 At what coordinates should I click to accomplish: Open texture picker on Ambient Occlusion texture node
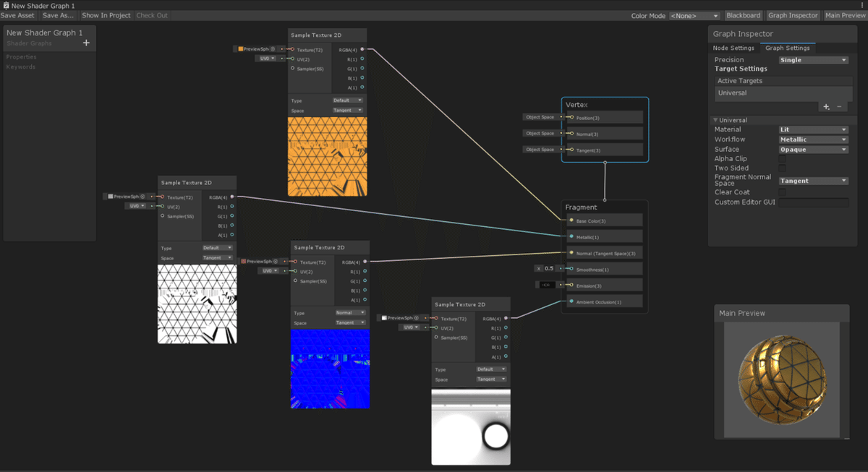(416, 318)
